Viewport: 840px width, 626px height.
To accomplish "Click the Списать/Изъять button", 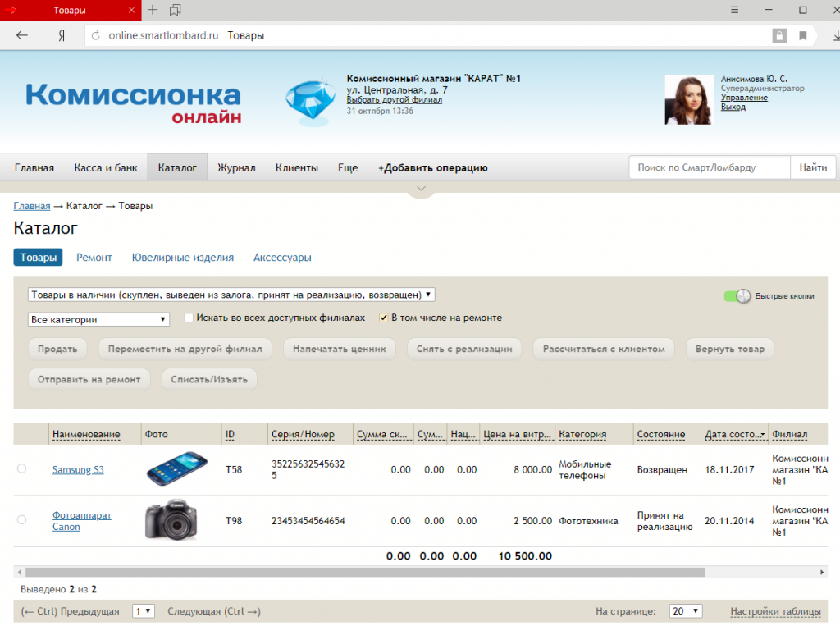I will click(x=209, y=380).
